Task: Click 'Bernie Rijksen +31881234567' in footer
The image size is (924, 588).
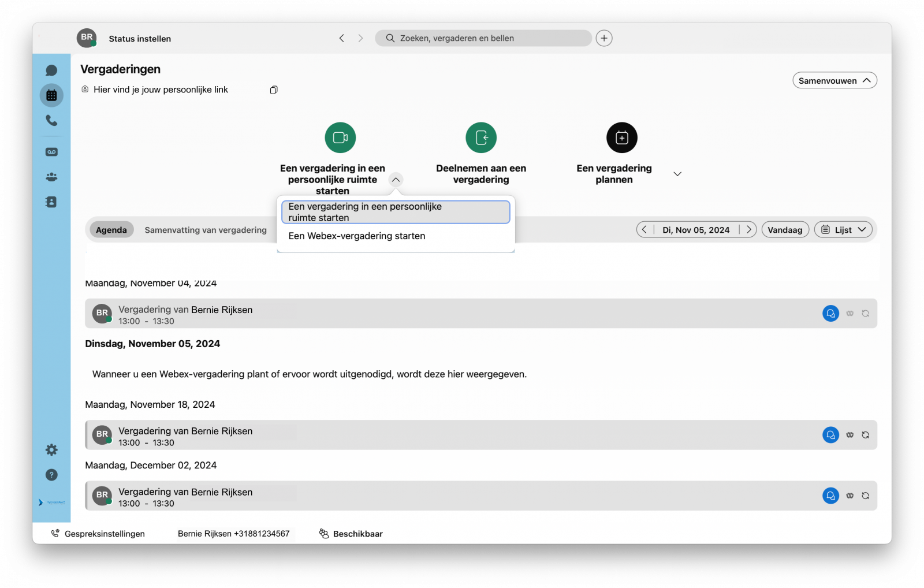Action: [234, 534]
